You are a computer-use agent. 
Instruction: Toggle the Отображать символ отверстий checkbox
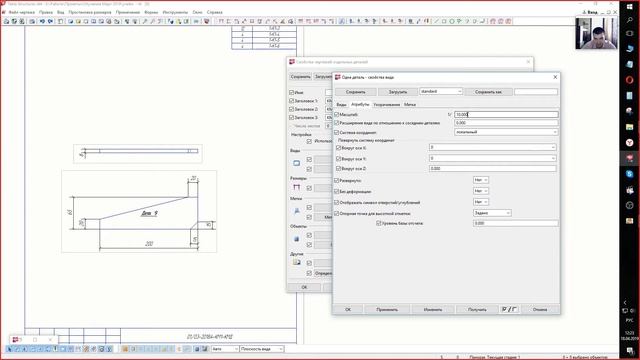coord(337,202)
